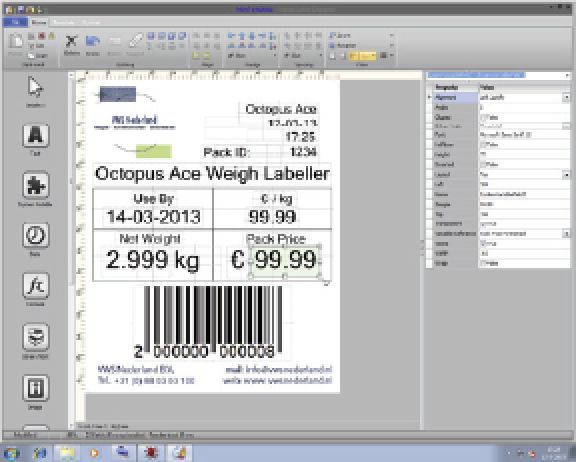Open the File tab
Image resolution: width=576 pixels, height=462 pixels.
[x=15, y=22]
